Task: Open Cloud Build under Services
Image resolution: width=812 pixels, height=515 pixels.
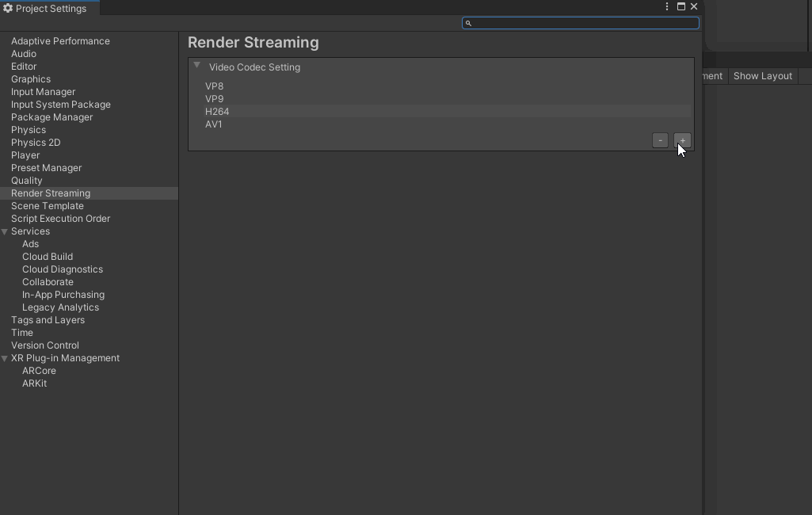Action: pyautogui.click(x=47, y=257)
